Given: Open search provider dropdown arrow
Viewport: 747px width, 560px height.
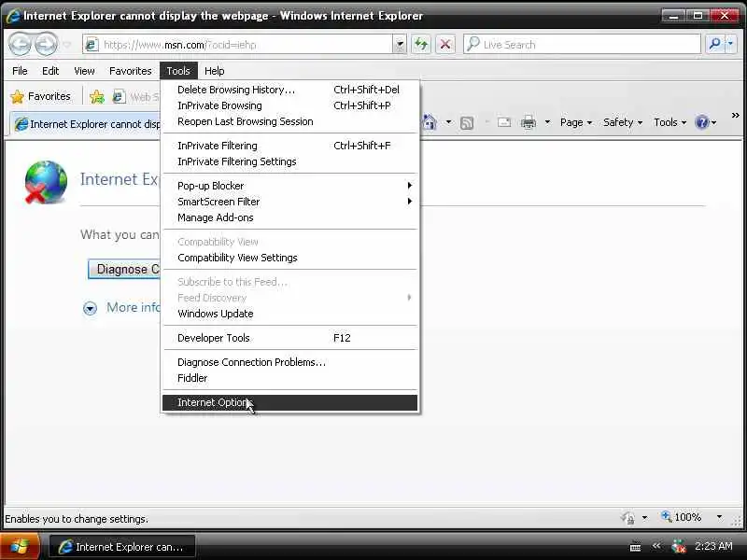Looking at the screenshot, I should pyautogui.click(x=731, y=44).
